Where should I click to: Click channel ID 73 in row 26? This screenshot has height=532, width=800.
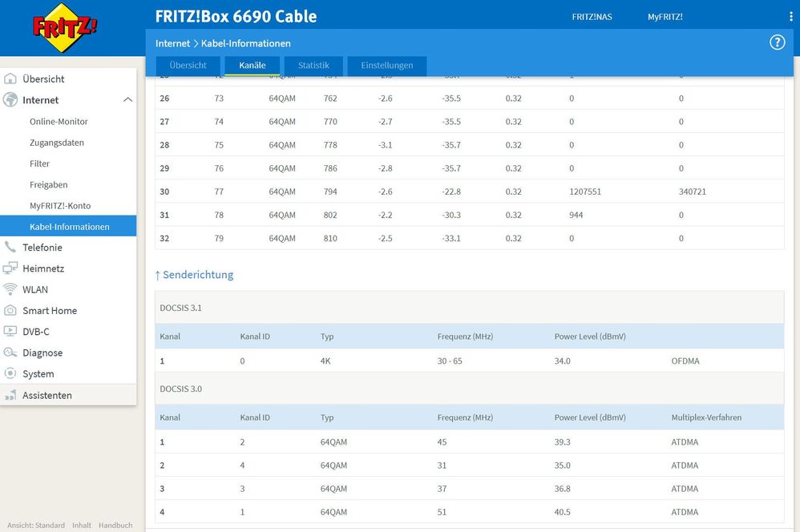coord(219,99)
